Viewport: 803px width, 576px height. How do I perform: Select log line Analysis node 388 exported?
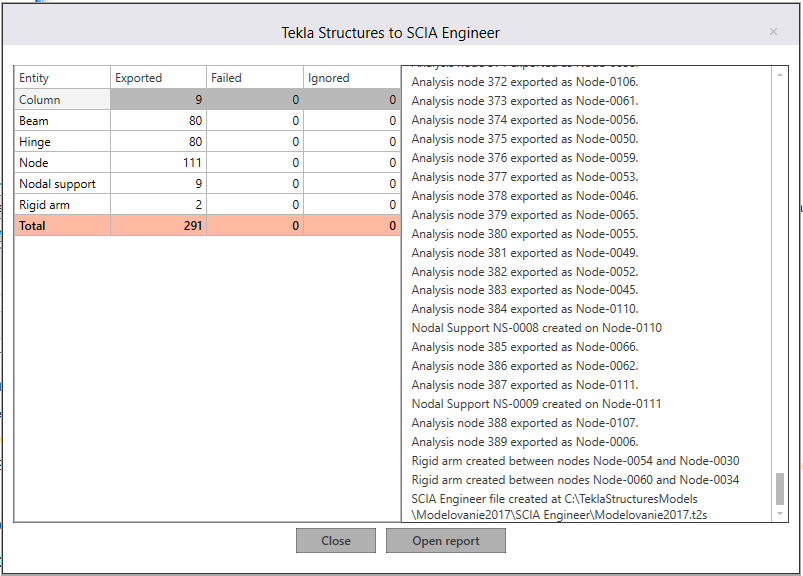525,423
